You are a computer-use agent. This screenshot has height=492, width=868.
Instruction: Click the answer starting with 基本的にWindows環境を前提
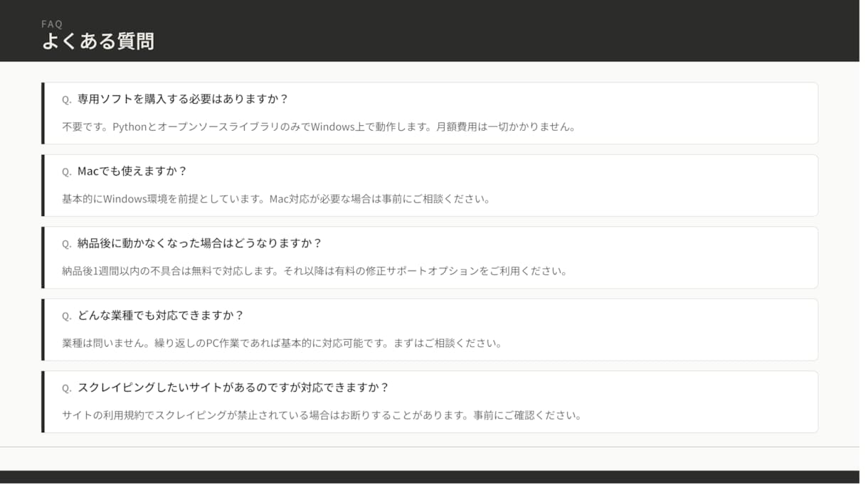tap(277, 200)
